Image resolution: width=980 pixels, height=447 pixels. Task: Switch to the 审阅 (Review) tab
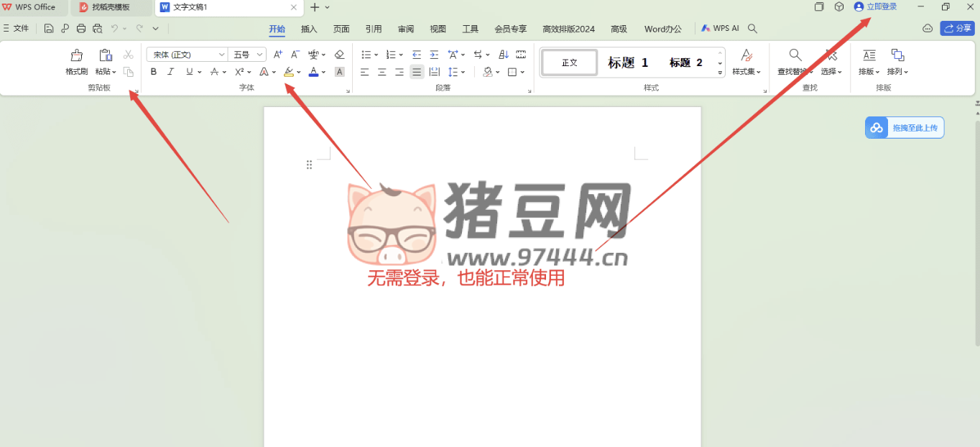tap(406, 29)
